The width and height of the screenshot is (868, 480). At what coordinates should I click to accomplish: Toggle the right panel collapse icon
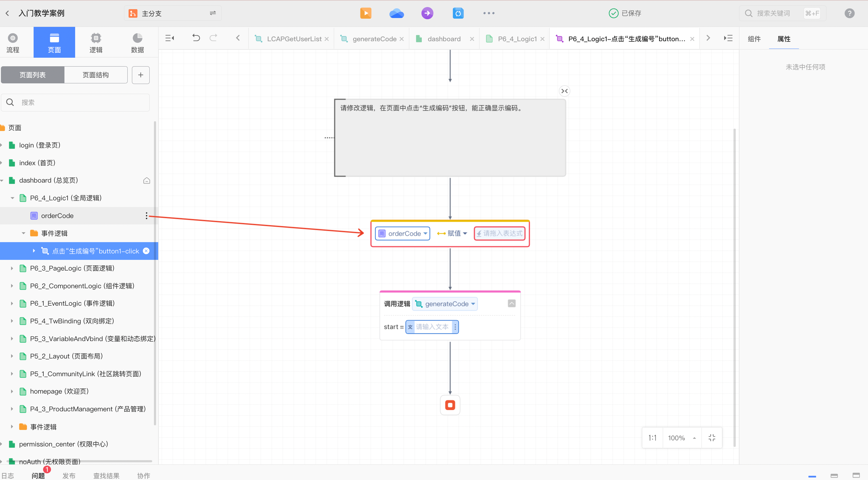tap(728, 38)
